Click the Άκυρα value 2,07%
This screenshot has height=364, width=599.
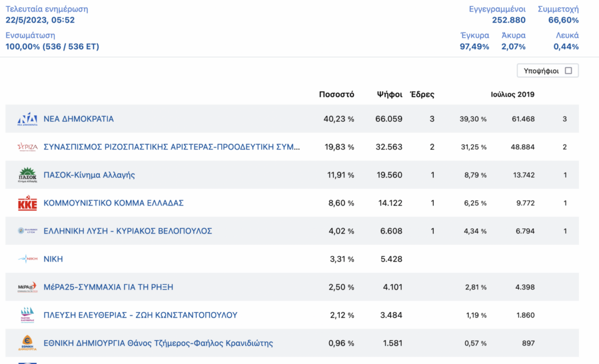point(514,46)
